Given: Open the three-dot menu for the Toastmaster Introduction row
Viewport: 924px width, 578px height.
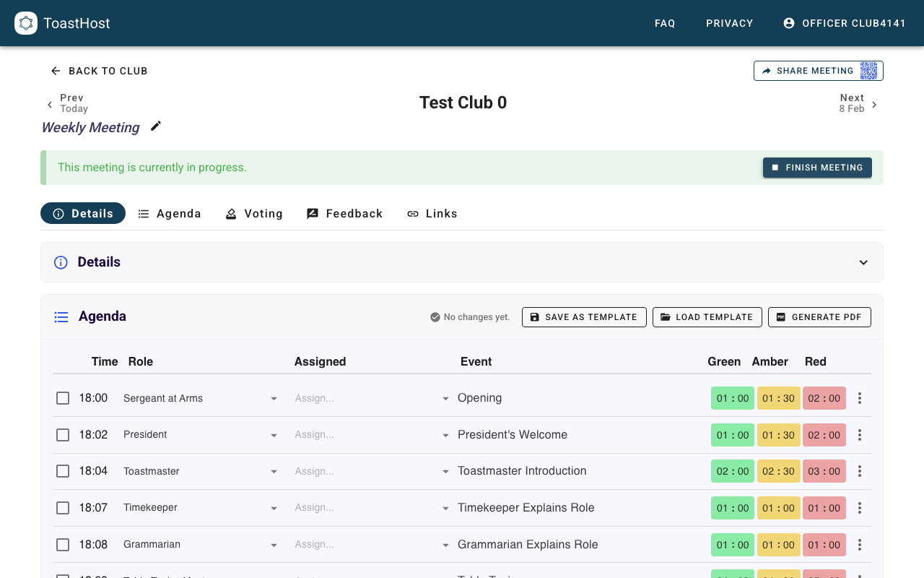Looking at the screenshot, I should (859, 471).
